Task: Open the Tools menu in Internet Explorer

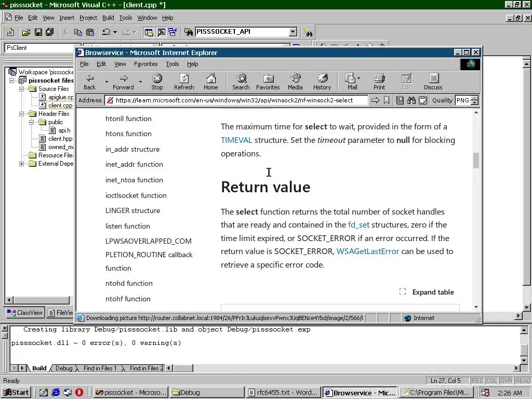Action: pos(172,64)
